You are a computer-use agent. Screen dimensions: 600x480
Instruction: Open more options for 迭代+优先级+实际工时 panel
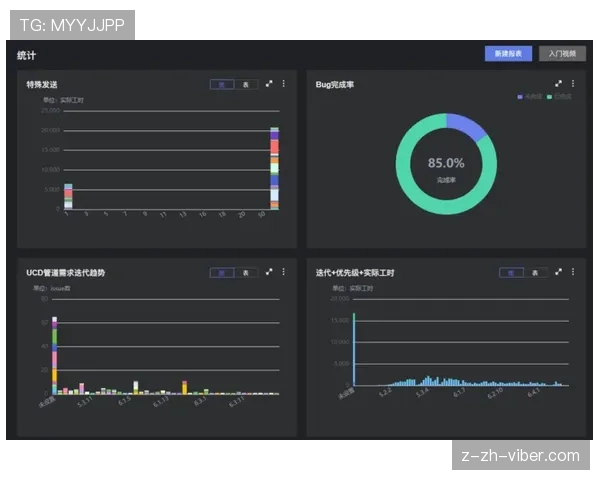[572, 272]
